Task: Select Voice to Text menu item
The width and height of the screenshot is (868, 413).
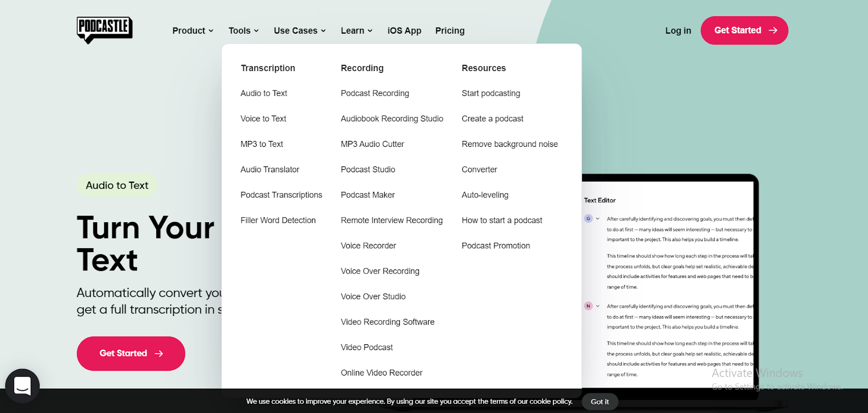Action: tap(263, 119)
